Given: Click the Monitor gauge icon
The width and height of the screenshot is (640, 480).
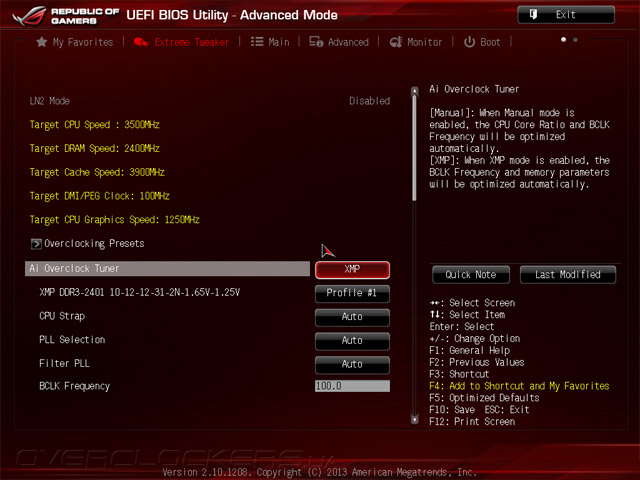Looking at the screenshot, I should click(396, 42).
